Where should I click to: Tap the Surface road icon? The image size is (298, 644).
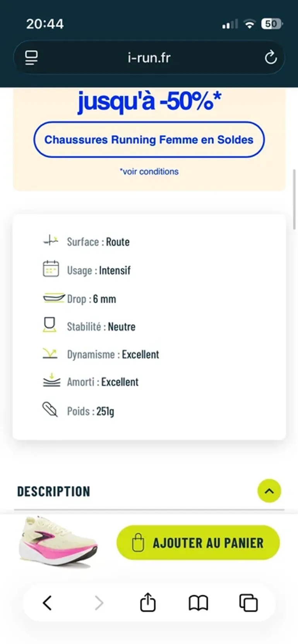coord(51,241)
